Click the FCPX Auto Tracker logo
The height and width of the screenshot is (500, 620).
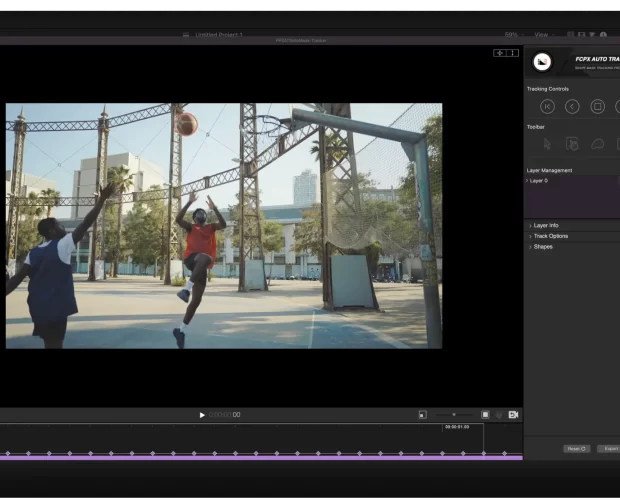click(x=542, y=62)
